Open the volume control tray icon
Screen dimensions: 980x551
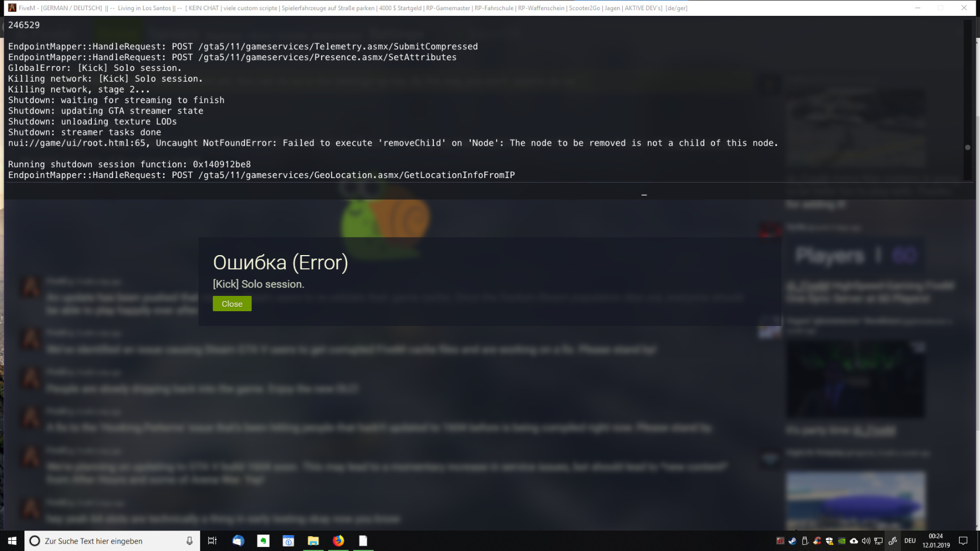pos(866,541)
